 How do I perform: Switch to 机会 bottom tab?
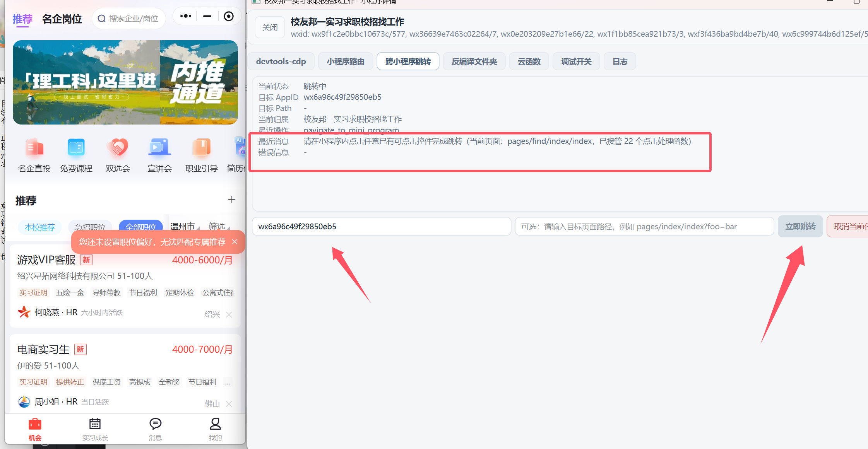pyautogui.click(x=35, y=429)
